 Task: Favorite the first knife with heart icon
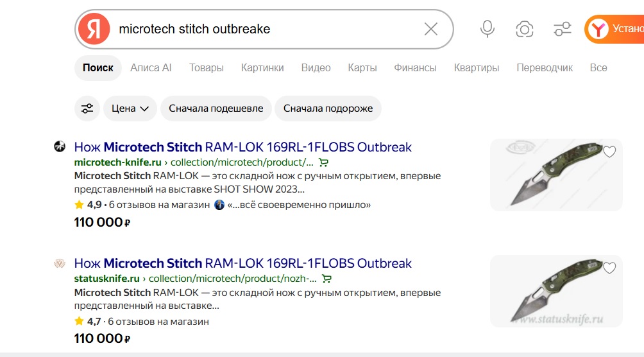609,152
